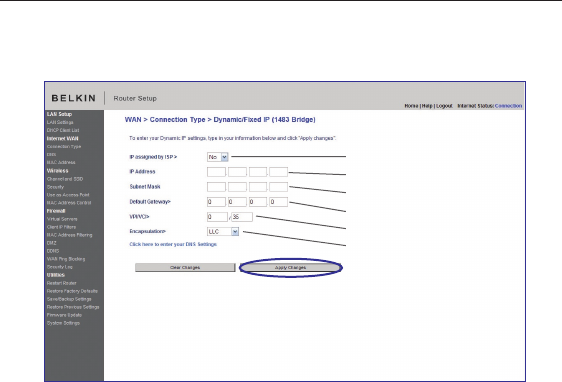Screen dimensions: 562x382
Task: Click the Logout link in the header
Action: click(x=444, y=106)
